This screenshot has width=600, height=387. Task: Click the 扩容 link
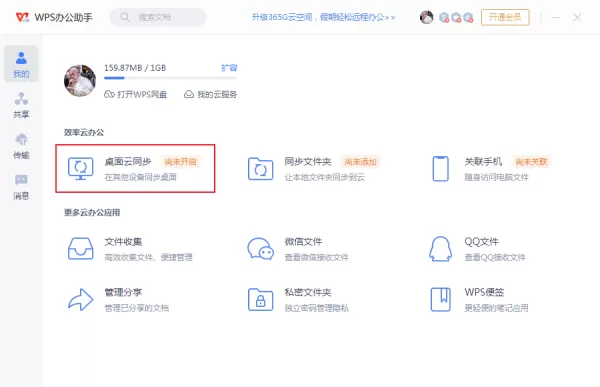(229, 68)
